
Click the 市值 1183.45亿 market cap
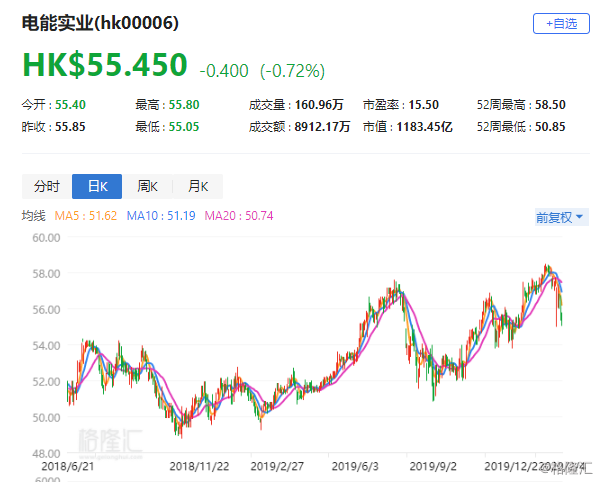pyautogui.click(x=408, y=127)
